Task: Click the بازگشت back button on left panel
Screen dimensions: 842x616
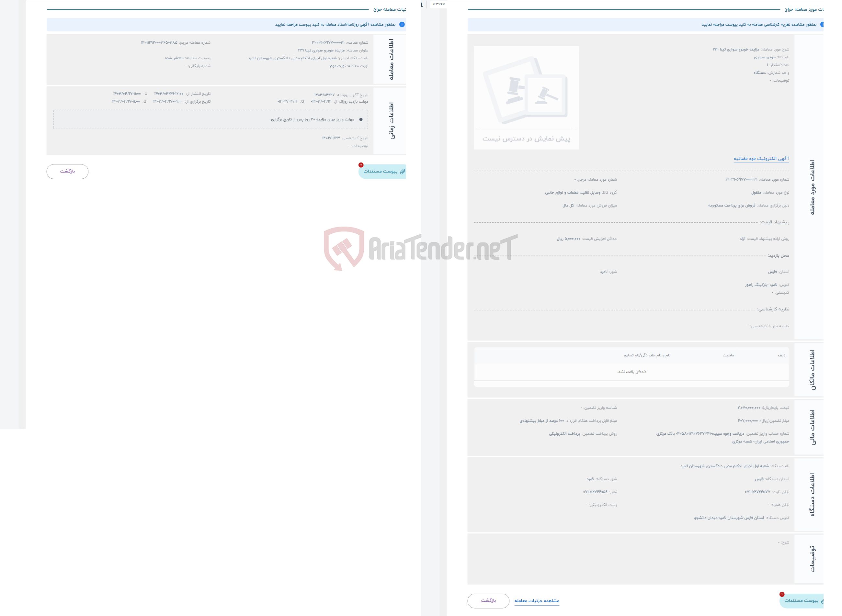Action: [x=65, y=171]
